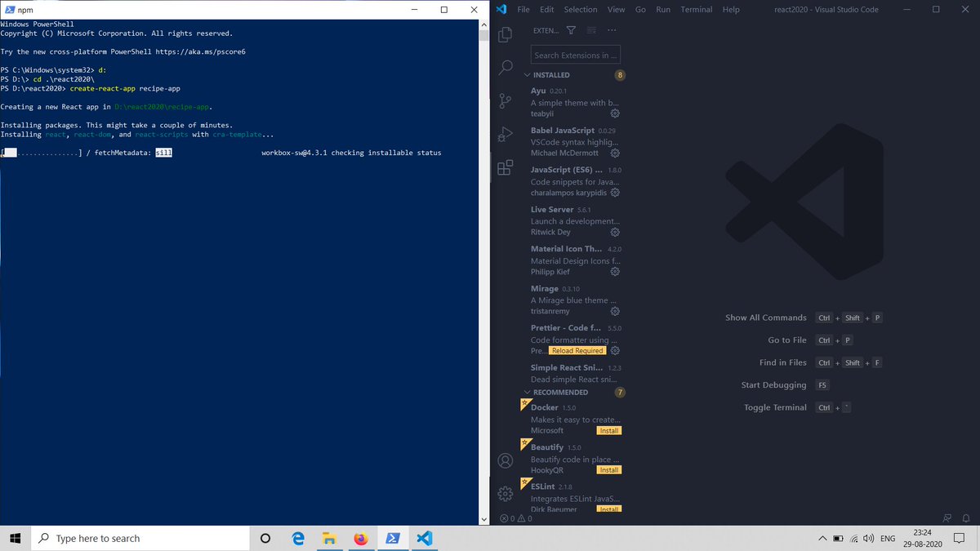Image resolution: width=980 pixels, height=551 pixels.
Task: Open the Manage gear in activity bar
Action: tap(506, 493)
